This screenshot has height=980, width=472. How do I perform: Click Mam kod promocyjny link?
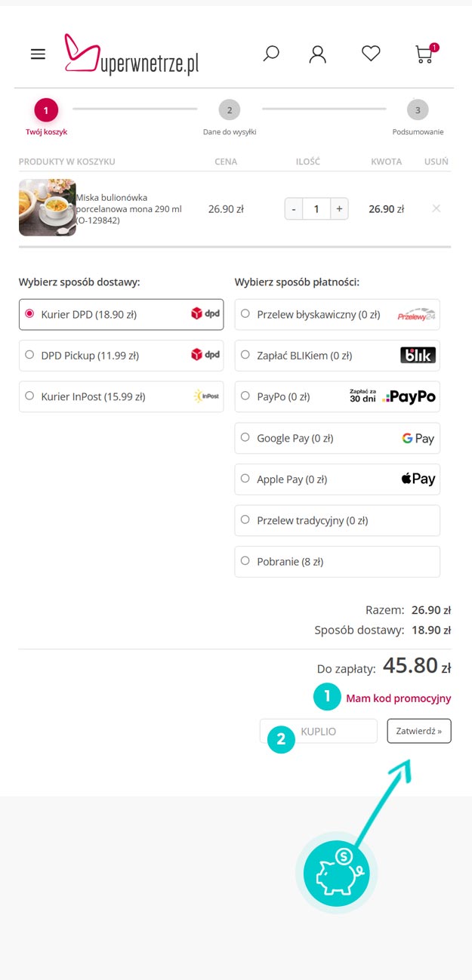point(398,698)
